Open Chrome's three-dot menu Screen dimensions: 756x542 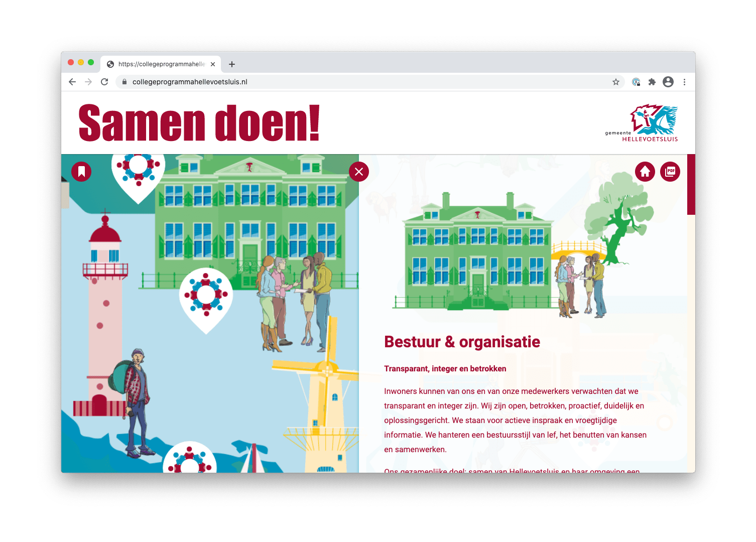coord(684,82)
